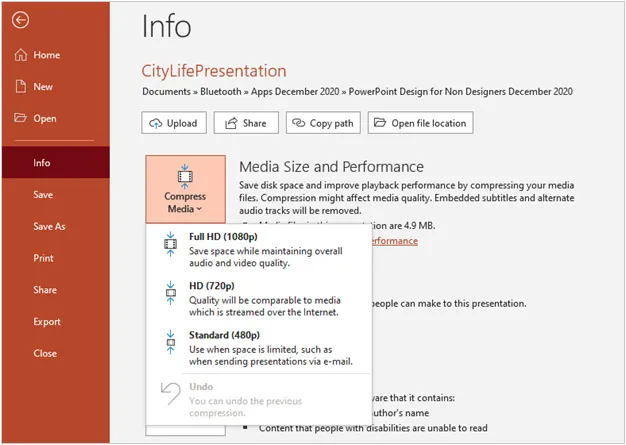Select Print from the sidebar
This screenshot has height=445, width=626.
[x=56, y=258]
